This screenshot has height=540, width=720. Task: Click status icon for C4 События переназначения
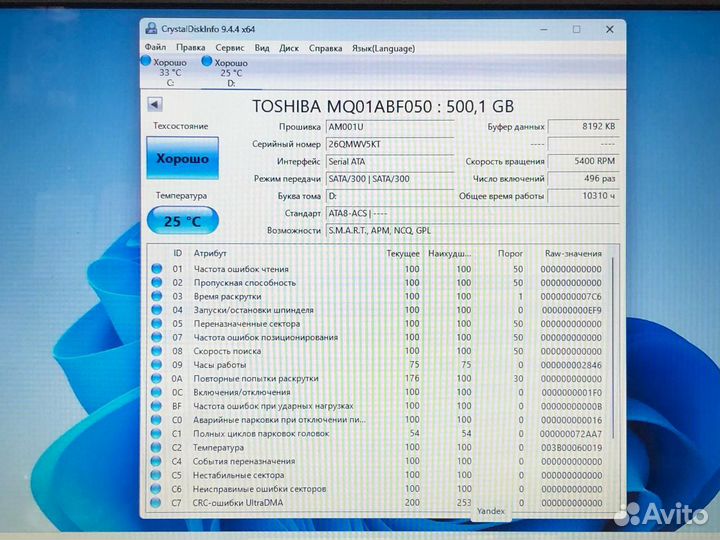tap(156, 461)
